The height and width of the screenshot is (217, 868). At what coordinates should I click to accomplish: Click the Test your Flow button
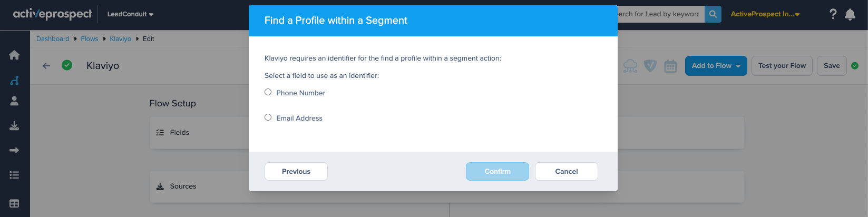(x=782, y=66)
